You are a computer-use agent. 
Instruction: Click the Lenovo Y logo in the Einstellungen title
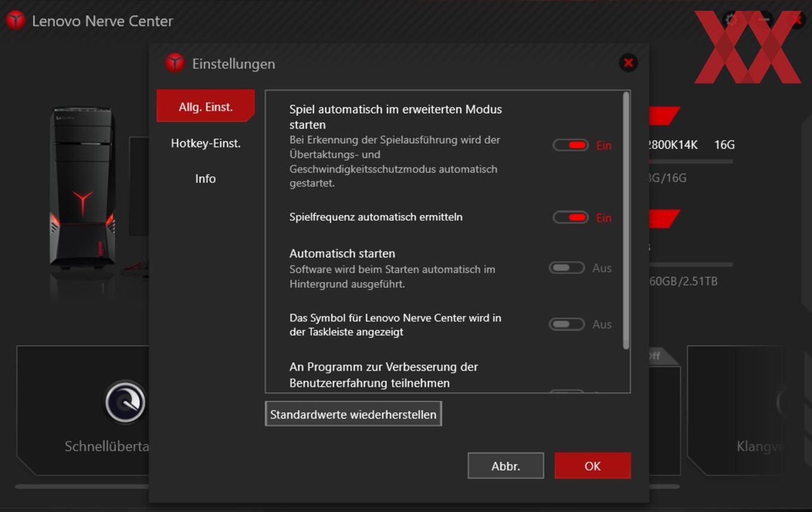pos(175,63)
